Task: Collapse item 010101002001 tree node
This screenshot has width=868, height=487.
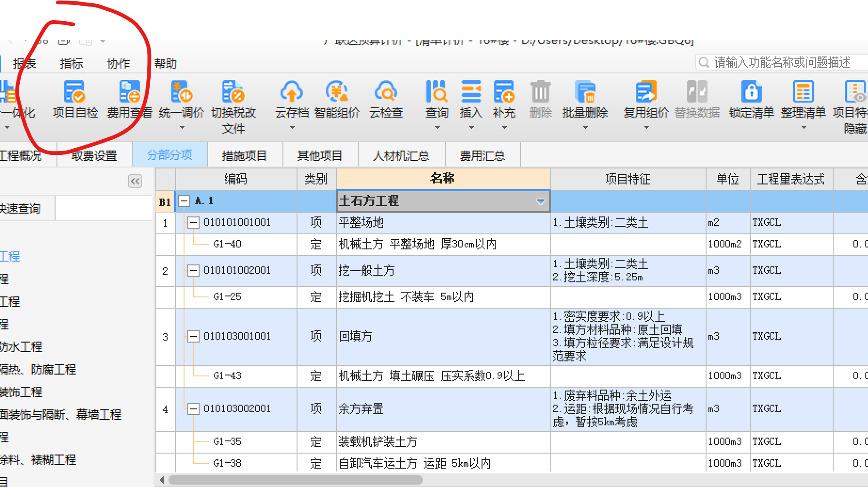Action: pyautogui.click(x=193, y=271)
